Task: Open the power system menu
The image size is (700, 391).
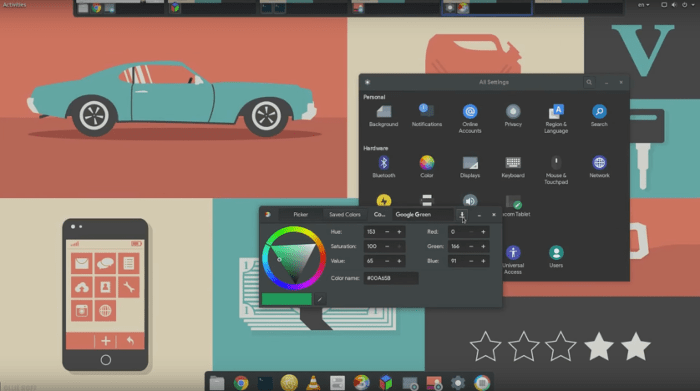Action: (685, 5)
